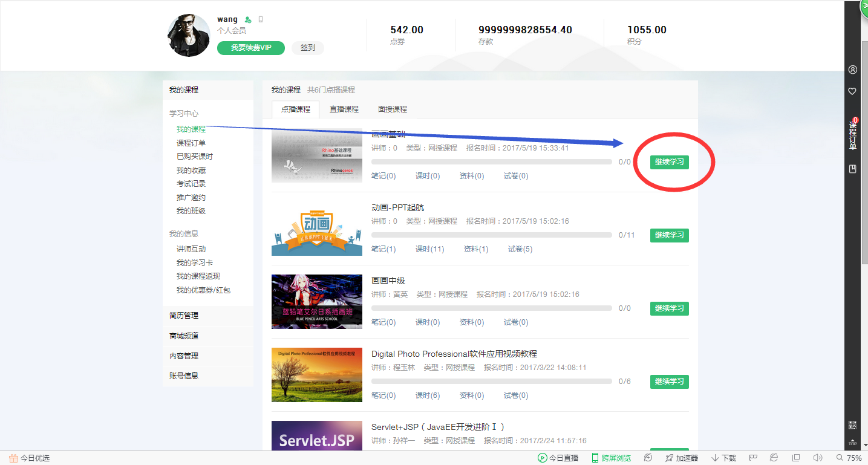Click the 今日直播 play icon in bottom bar
This screenshot has width=868, height=465.
(x=543, y=458)
